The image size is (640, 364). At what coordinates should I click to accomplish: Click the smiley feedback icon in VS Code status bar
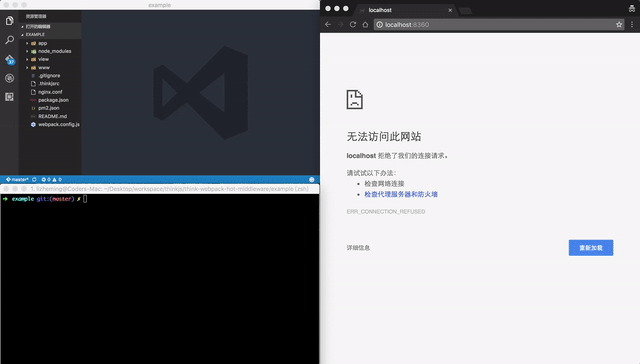point(311,180)
